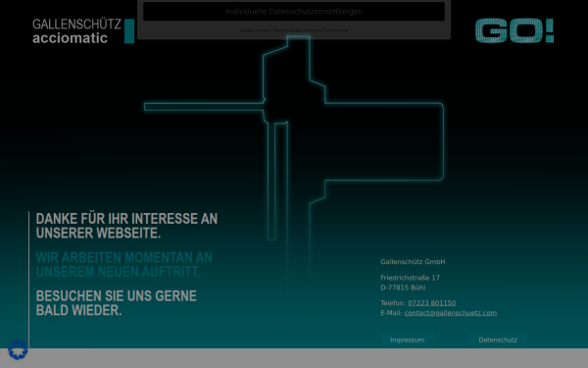Click the Gallenschütz acciomatic logo
This screenshot has width=588, height=368.
pos(83,31)
